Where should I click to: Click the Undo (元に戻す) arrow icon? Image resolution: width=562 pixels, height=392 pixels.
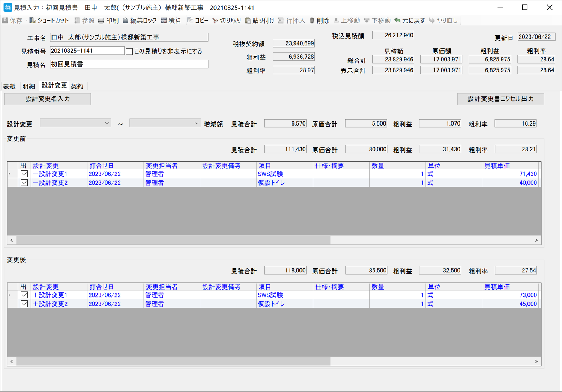[397, 21]
